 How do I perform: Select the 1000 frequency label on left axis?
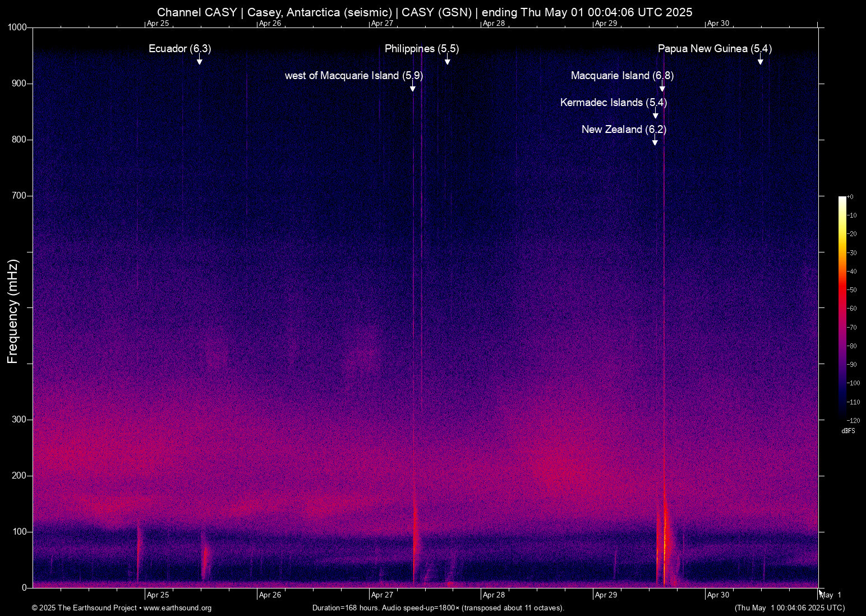coord(17,26)
